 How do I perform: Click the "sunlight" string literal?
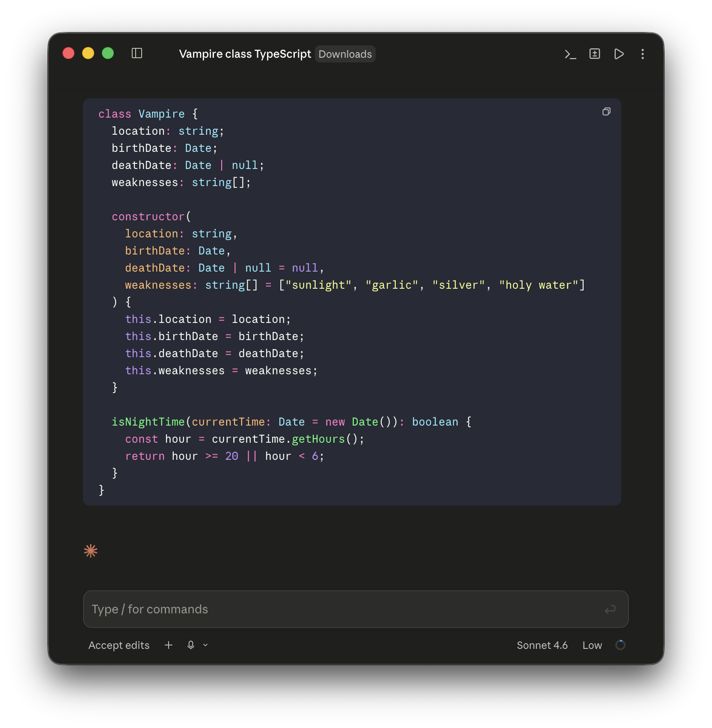pyautogui.click(x=318, y=285)
